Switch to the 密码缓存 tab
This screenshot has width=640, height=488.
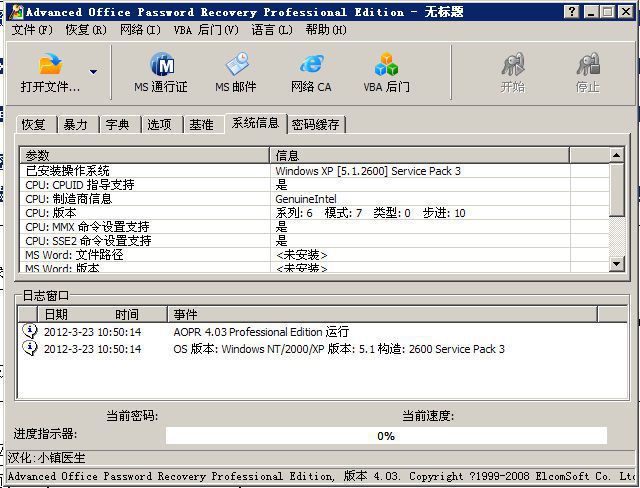tap(316, 124)
